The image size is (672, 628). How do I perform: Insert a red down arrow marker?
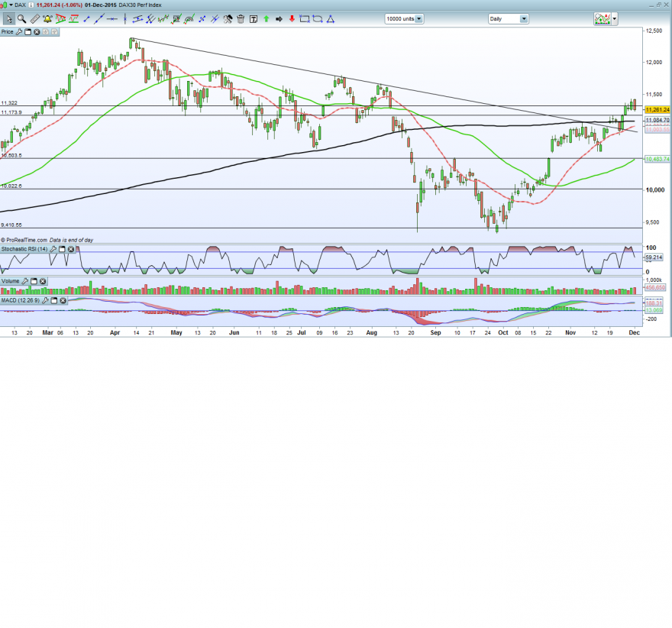click(292, 19)
